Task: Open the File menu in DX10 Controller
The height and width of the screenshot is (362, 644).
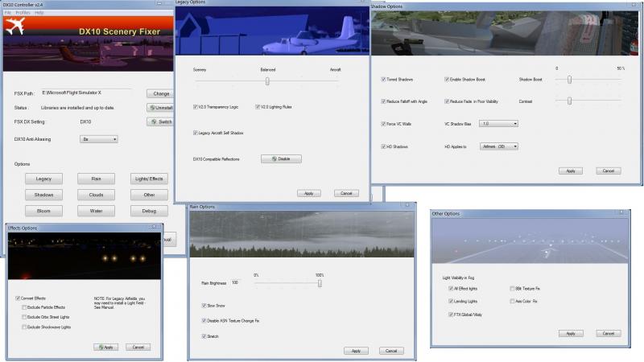Action: coord(8,13)
